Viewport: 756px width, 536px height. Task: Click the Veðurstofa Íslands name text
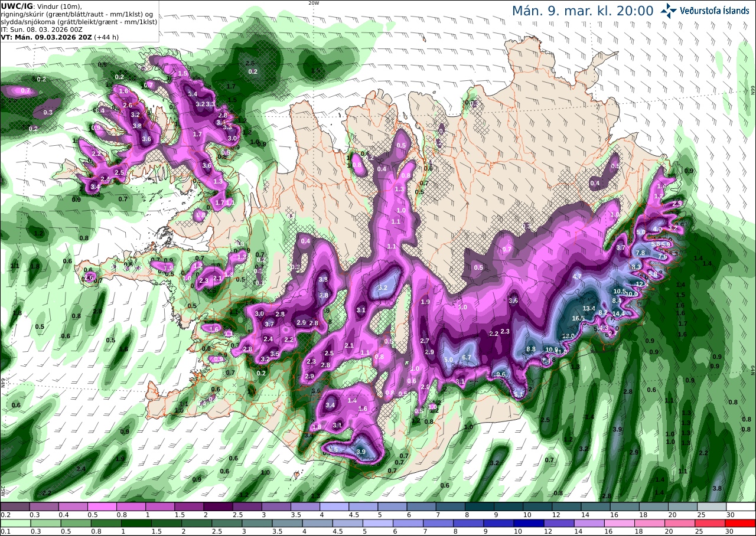(x=714, y=11)
